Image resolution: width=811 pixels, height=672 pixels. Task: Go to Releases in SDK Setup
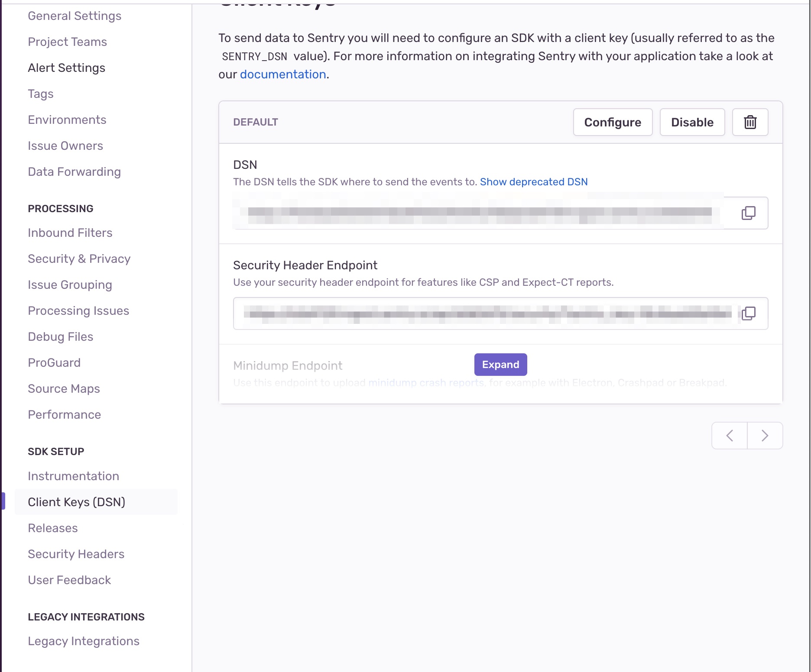pyautogui.click(x=53, y=528)
